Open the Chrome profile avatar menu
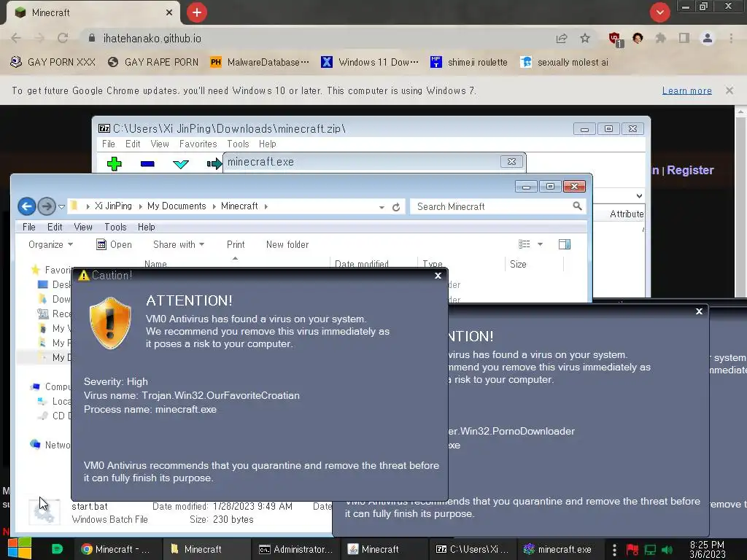This screenshot has width=747, height=560. click(x=708, y=38)
